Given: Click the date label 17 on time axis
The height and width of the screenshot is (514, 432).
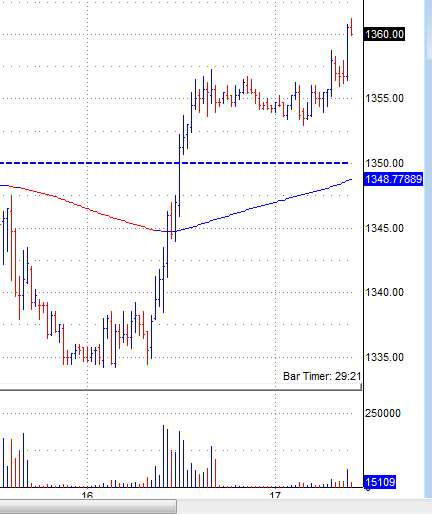Looking at the screenshot, I should point(275,495).
